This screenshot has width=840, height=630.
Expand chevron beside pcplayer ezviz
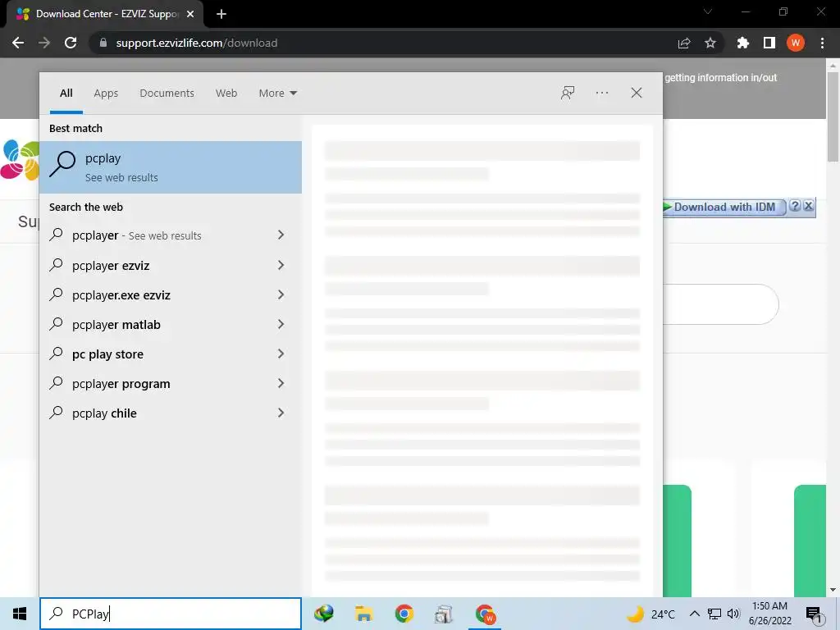click(281, 265)
